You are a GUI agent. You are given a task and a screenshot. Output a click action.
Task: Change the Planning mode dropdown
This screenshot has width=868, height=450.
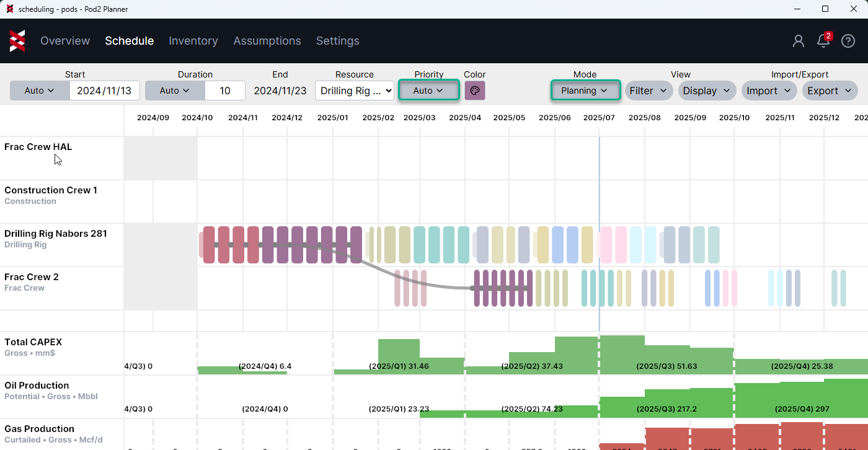(x=585, y=90)
